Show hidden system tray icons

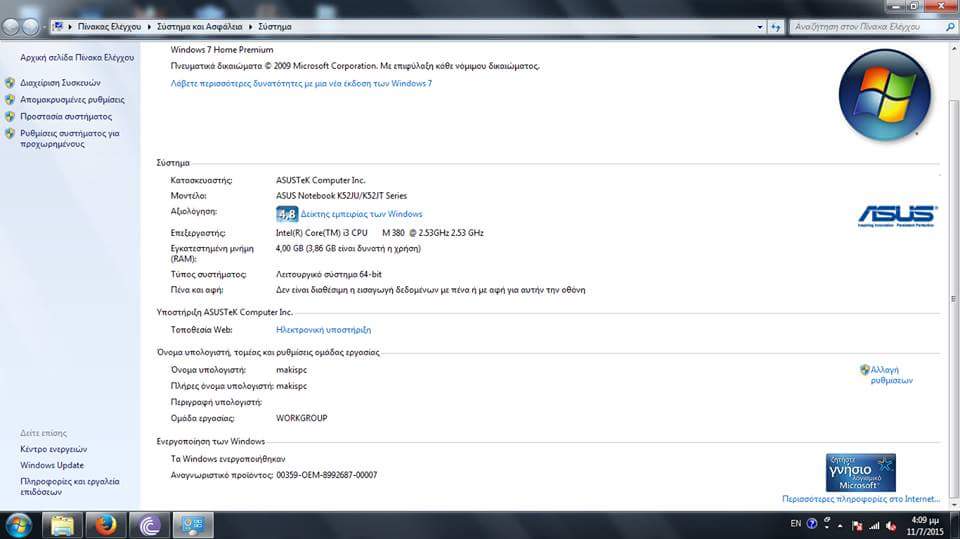(840, 526)
